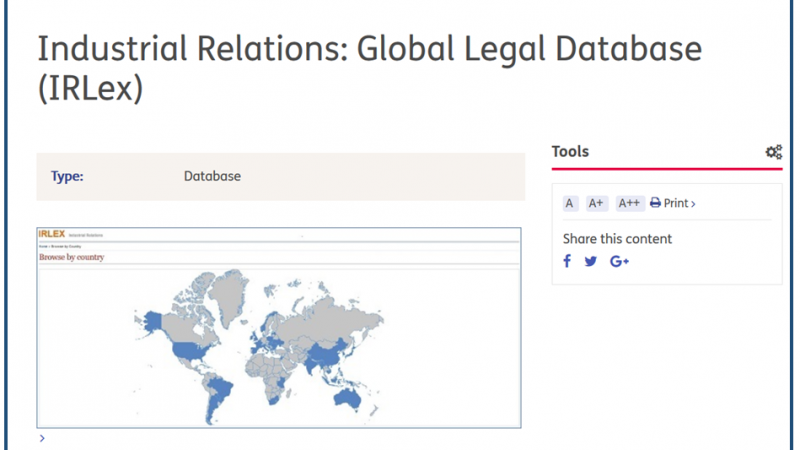Screen dimensions: 800x450
Task: Click the Tools gear settings icon
Action: pos(773,152)
